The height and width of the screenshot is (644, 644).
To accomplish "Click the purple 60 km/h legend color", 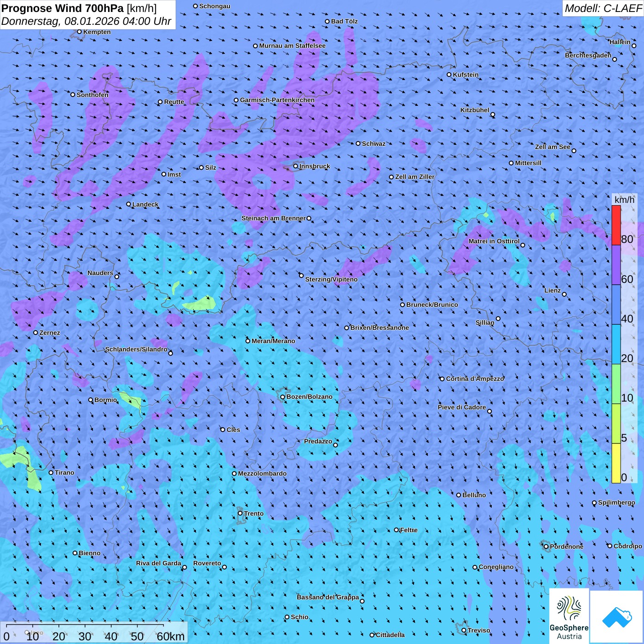I will point(616,265).
